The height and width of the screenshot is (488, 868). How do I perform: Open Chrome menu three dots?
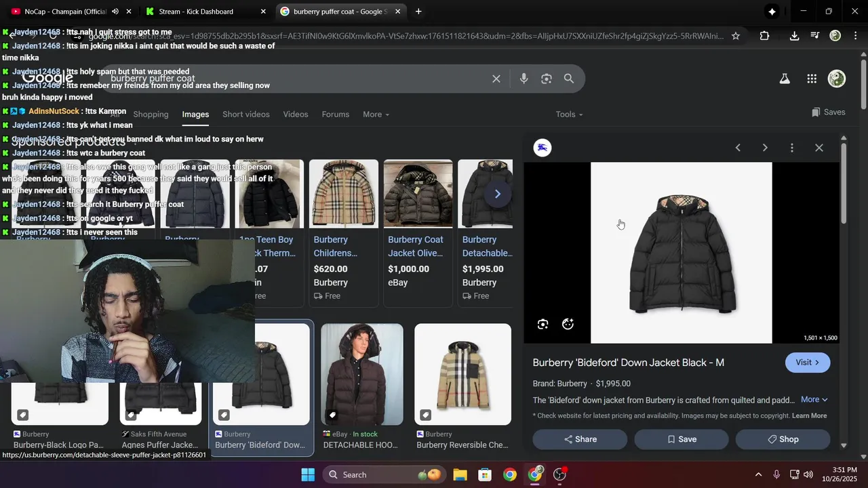click(x=854, y=36)
